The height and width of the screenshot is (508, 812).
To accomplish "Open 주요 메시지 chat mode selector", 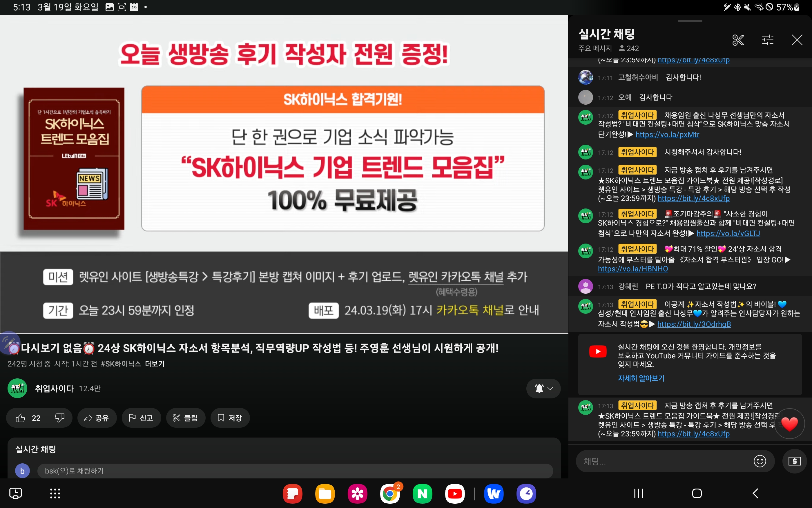I will tap(594, 48).
